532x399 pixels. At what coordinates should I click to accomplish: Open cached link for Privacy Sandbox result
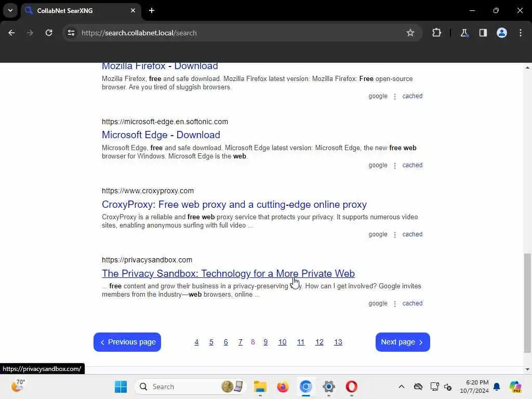point(412,303)
